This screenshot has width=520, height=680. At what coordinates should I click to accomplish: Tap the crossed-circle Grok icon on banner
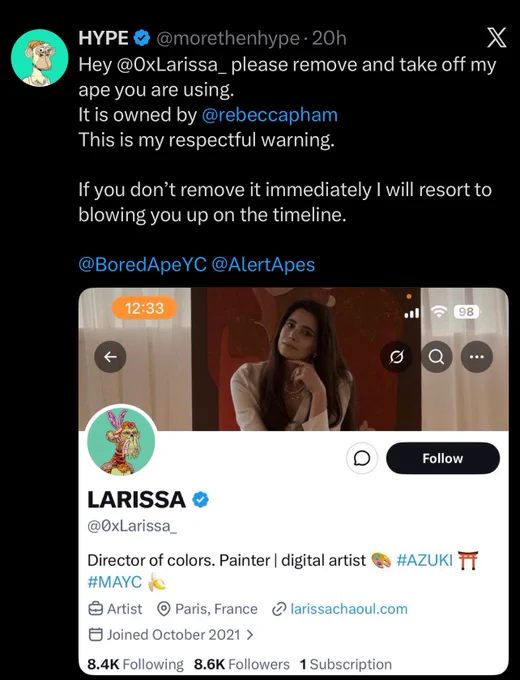pyautogui.click(x=396, y=357)
